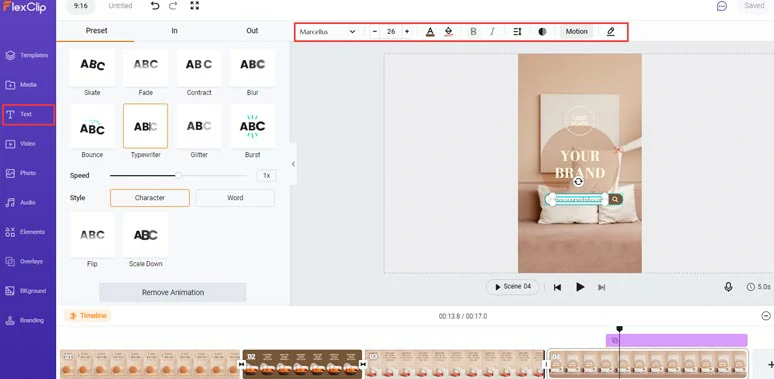Select scene 03 in the timeline
The image size is (774, 379).
455,365
